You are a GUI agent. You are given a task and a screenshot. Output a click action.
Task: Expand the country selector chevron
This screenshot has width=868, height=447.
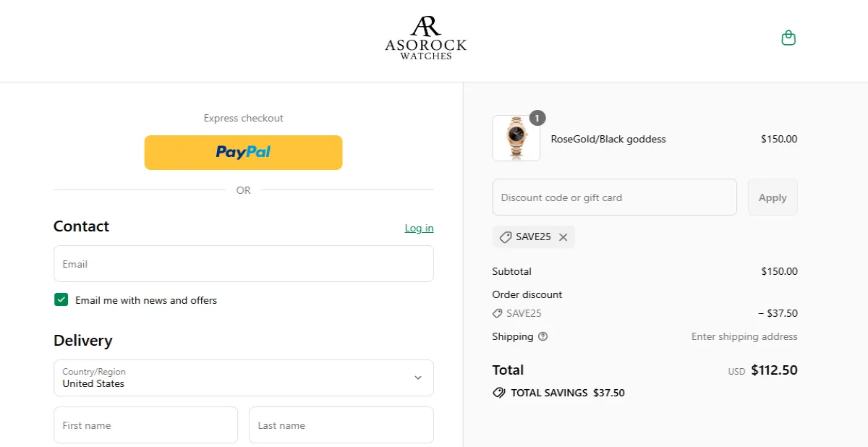coord(418,378)
